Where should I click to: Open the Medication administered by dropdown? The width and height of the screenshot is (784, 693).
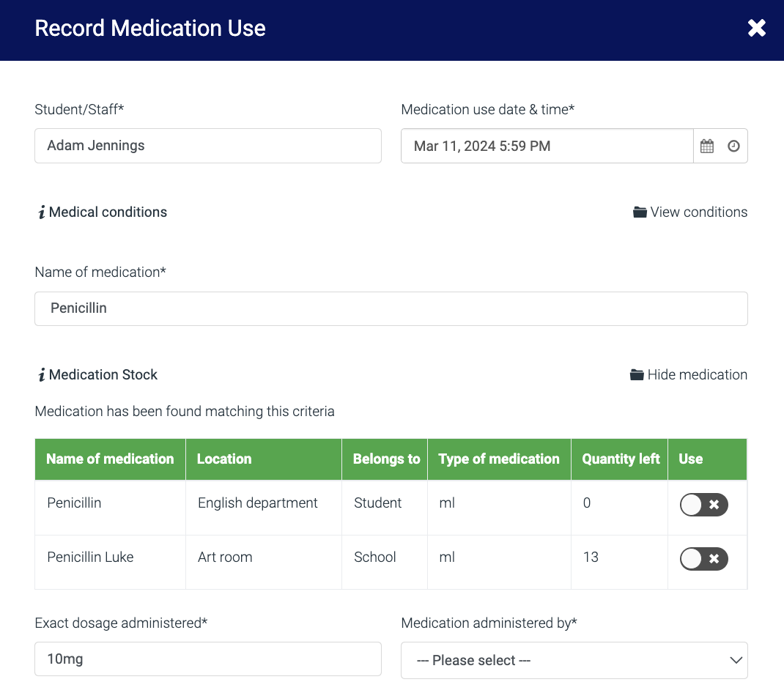[x=574, y=659]
